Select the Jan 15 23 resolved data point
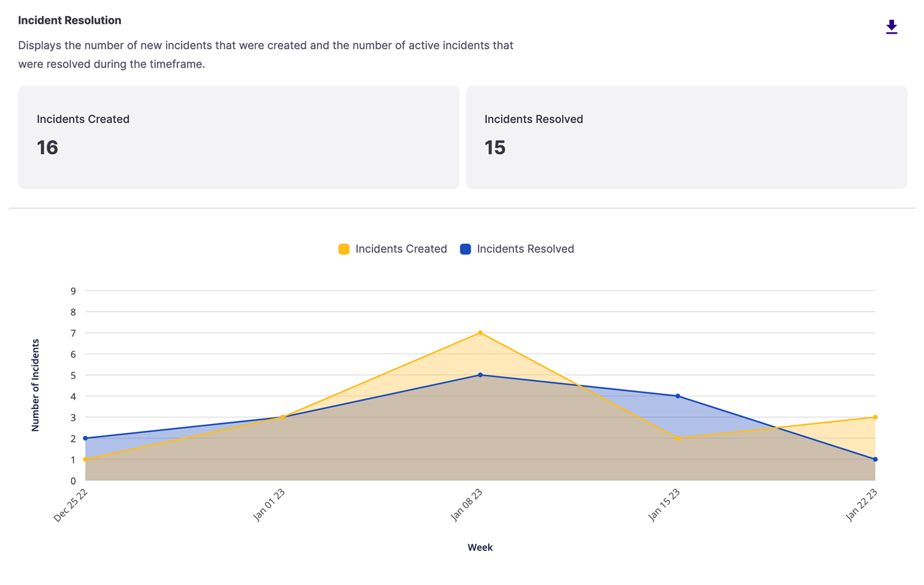Screen dimensions: 924x585 pyautogui.click(x=678, y=396)
